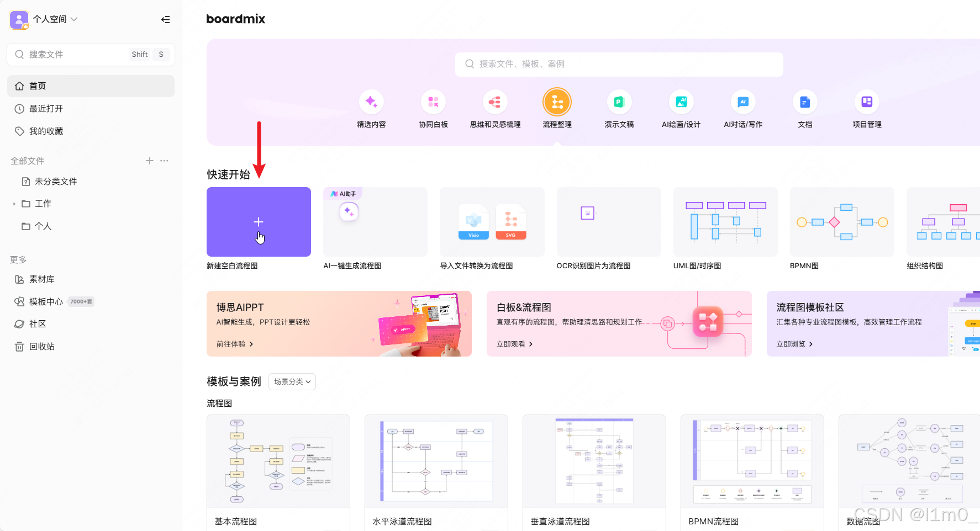Screen dimensions: 980x531
Task: Select 项目管理 category icon
Action: click(867, 102)
